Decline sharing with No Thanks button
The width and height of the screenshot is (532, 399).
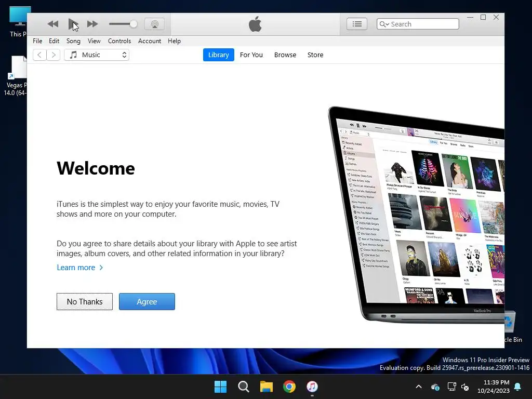85,302
